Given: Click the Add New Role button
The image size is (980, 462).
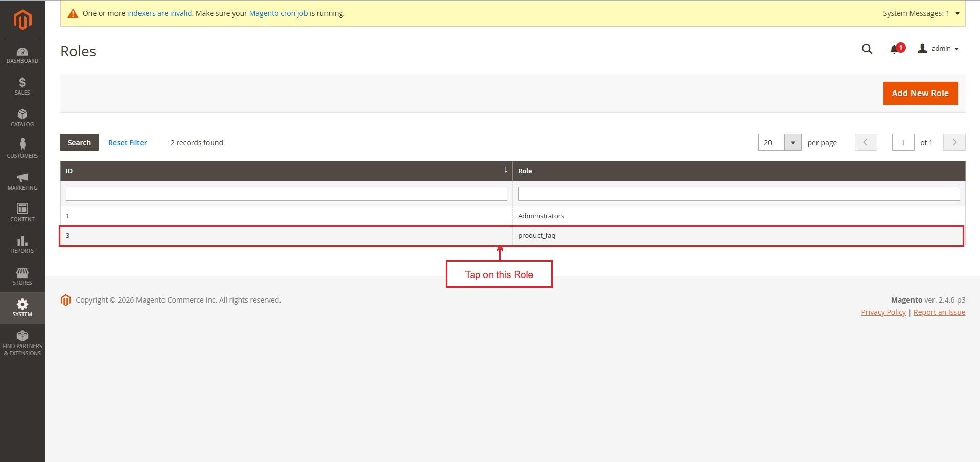Looking at the screenshot, I should tap(920, 93).
